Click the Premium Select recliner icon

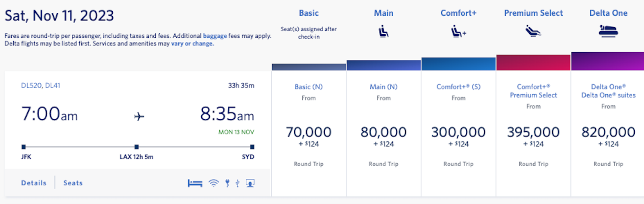[533, 31]
